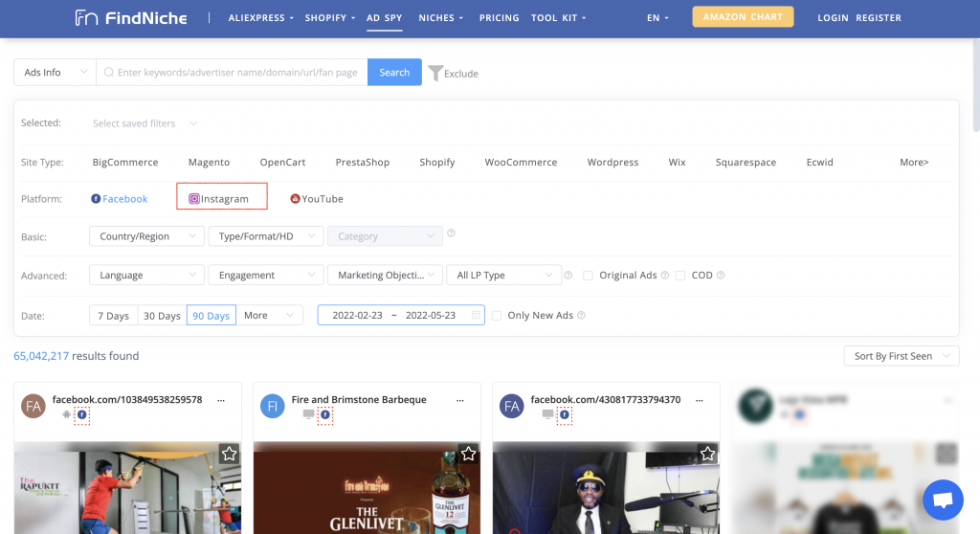
Task: Select the 7 Days date range
Action: 113,315
